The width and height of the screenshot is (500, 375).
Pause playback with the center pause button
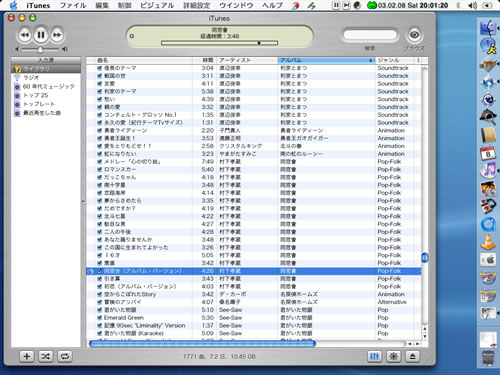[41, 35]
